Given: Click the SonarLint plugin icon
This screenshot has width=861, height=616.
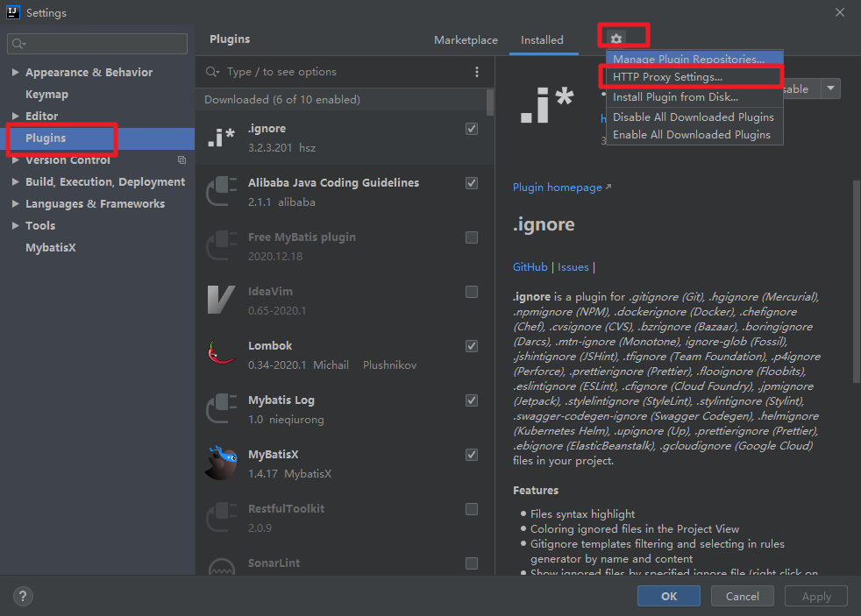Looking at the screenshot, I should coord(221,567).
